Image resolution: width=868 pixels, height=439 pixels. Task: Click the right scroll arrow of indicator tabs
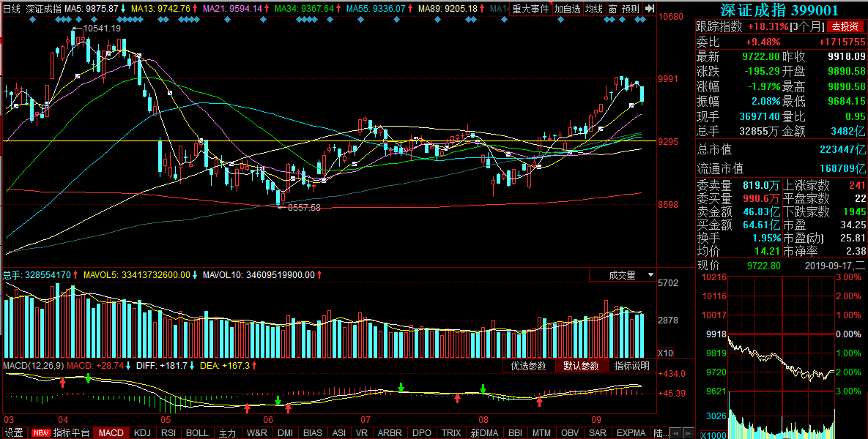(x=688, y=433)
